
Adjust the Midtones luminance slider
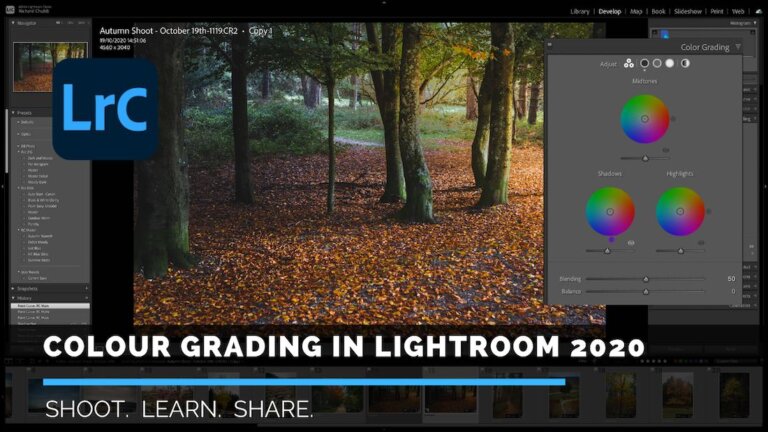click(645, 158)
